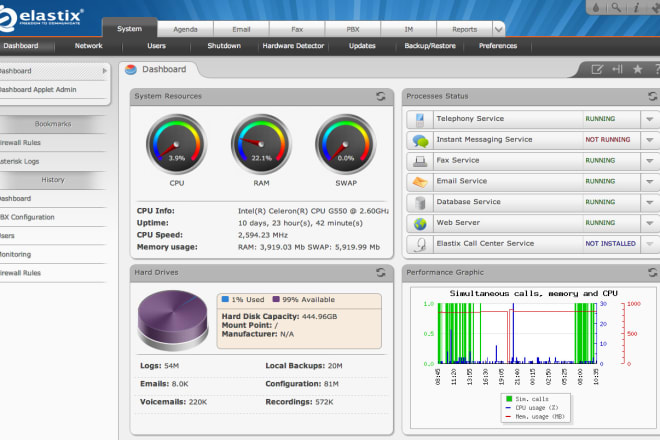
Task: Collapse the Bookmarks section header
Action: (x=53, y=124)
